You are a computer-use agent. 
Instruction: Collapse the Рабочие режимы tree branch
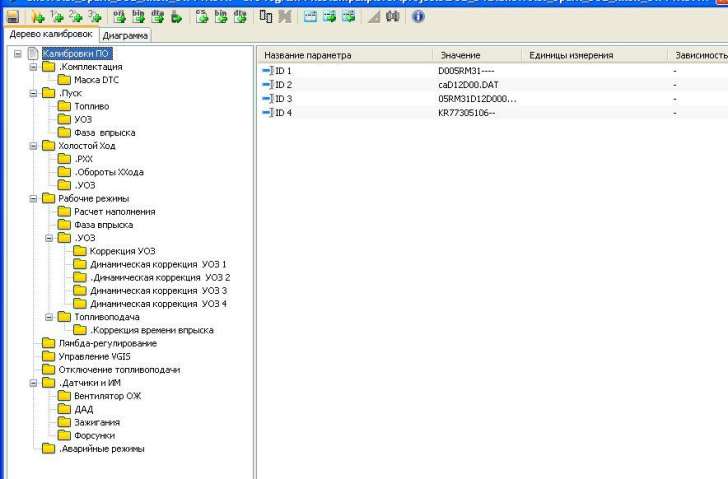(x=35, y=198)
